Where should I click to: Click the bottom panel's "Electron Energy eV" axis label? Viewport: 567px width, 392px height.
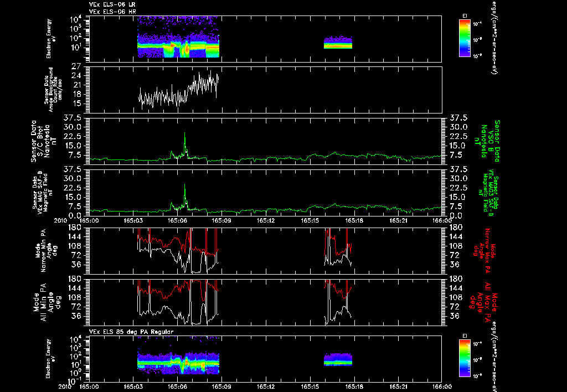click(50, 359)
